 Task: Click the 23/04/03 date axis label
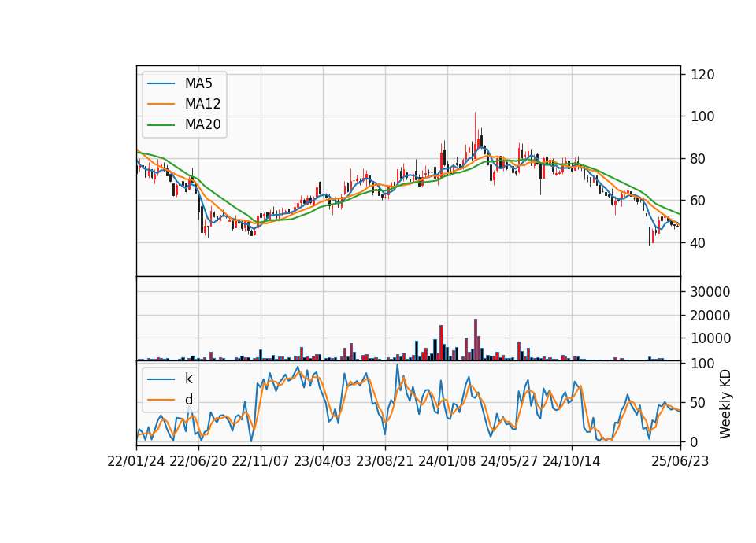(323, 461)
